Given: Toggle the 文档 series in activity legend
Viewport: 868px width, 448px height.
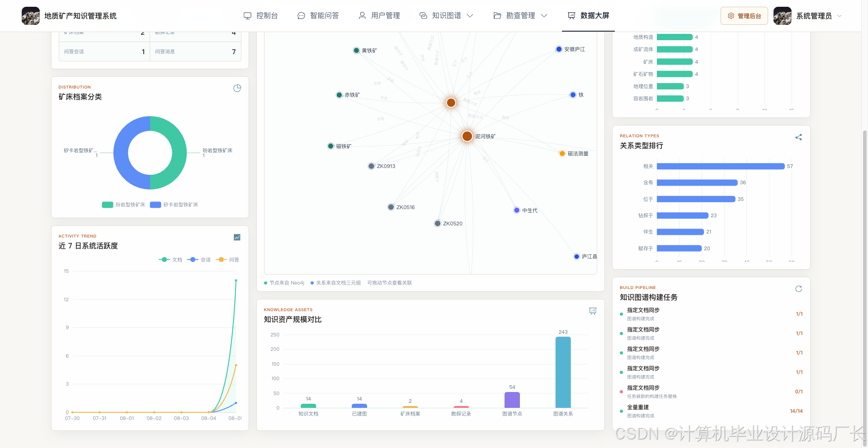Looking at the screenshot, I should [x=170, y=260].
